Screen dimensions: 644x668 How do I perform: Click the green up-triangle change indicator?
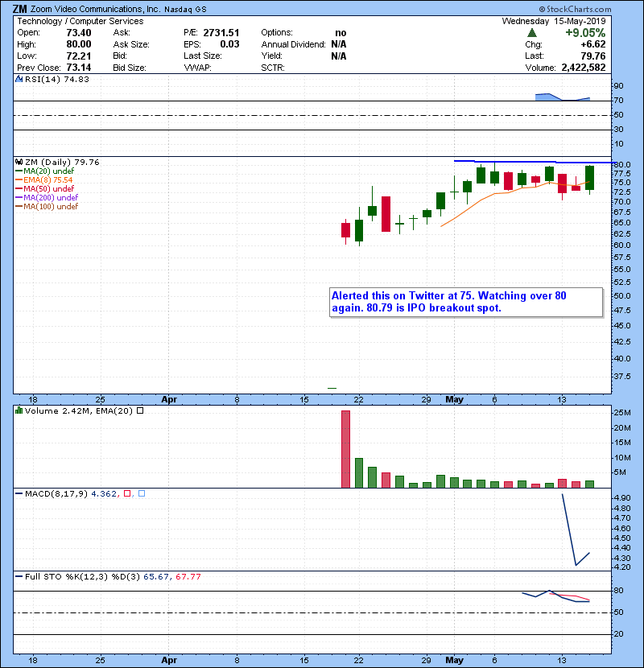click(531, 33)
